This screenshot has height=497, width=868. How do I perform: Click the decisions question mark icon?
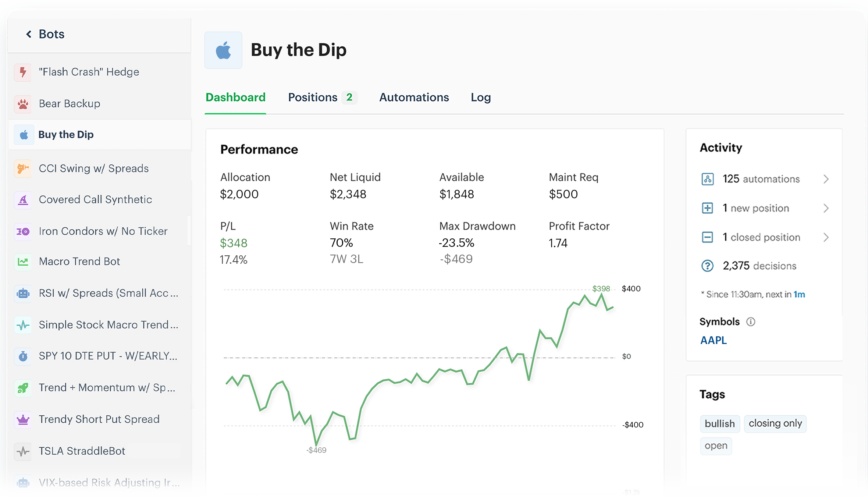707,266
